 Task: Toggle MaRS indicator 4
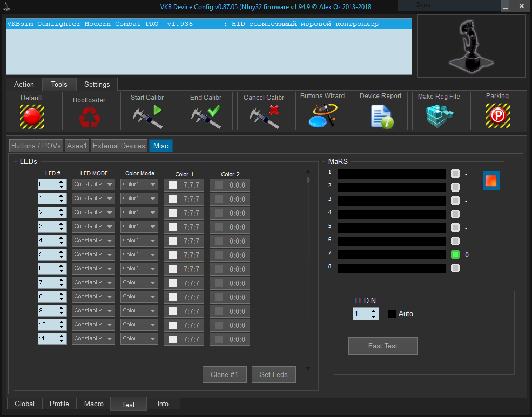(x=455, y=214)
